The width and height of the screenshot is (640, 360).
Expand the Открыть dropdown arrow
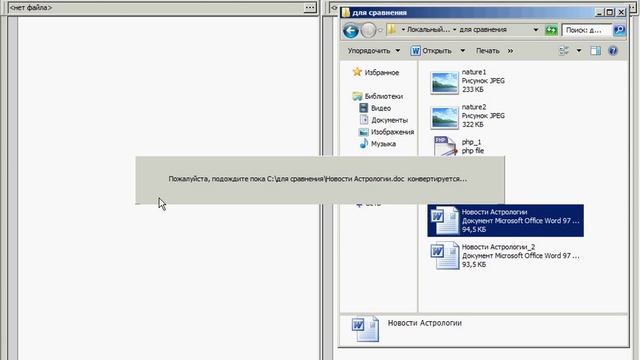pos(462,51)
